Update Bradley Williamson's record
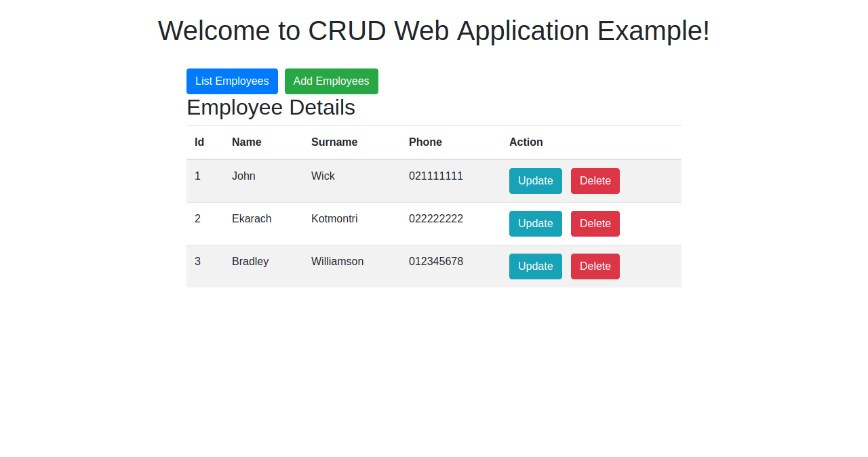Viewport: 868px width, 457px height. coord(535,266)
